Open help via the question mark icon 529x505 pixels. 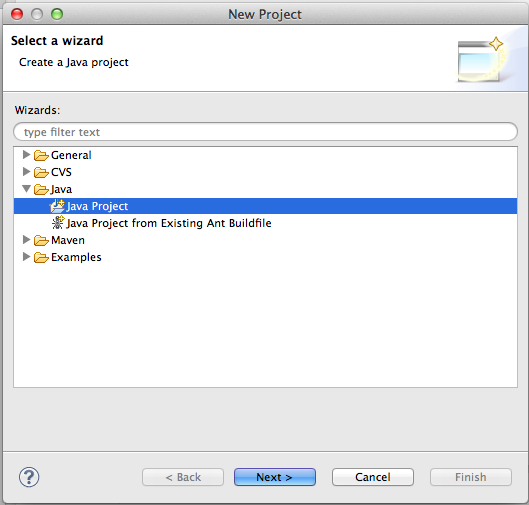pos(29,477)
